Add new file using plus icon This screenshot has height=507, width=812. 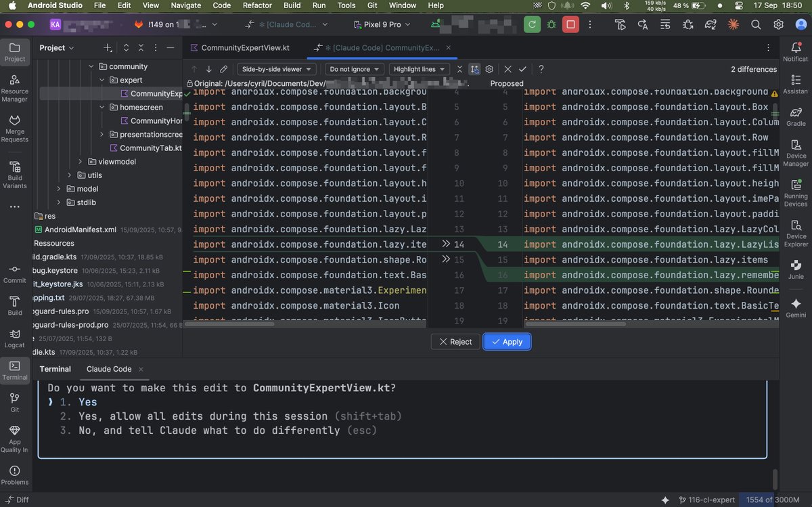click(108, 47)
